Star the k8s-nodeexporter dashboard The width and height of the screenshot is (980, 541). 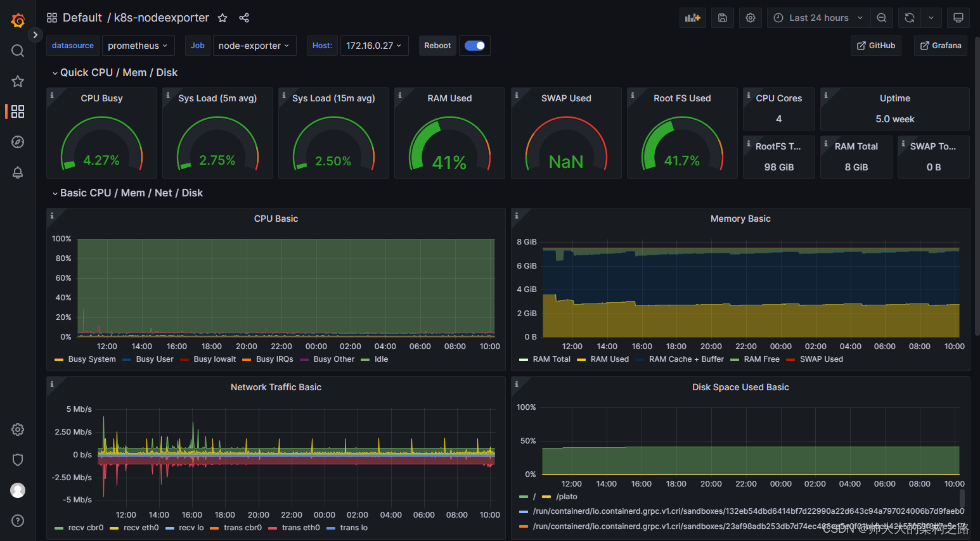pyautogui.click(x=222, y=18)
